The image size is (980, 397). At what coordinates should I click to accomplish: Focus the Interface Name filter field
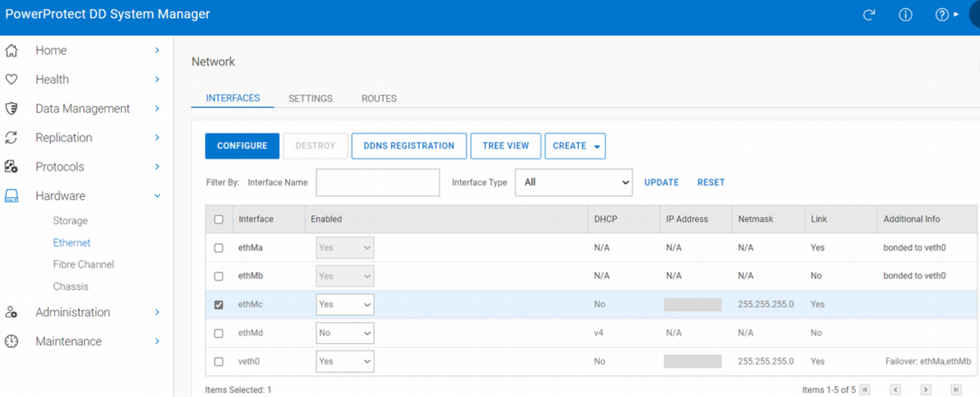pos(377,182)
